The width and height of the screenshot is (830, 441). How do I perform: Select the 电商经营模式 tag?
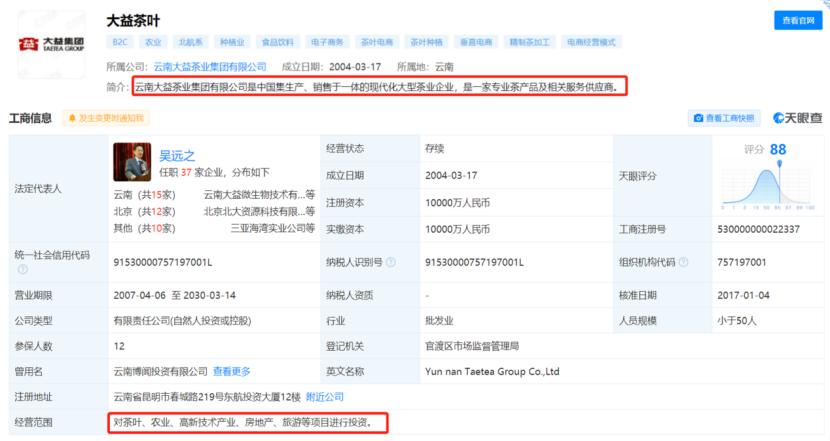(x=591, y=42)
